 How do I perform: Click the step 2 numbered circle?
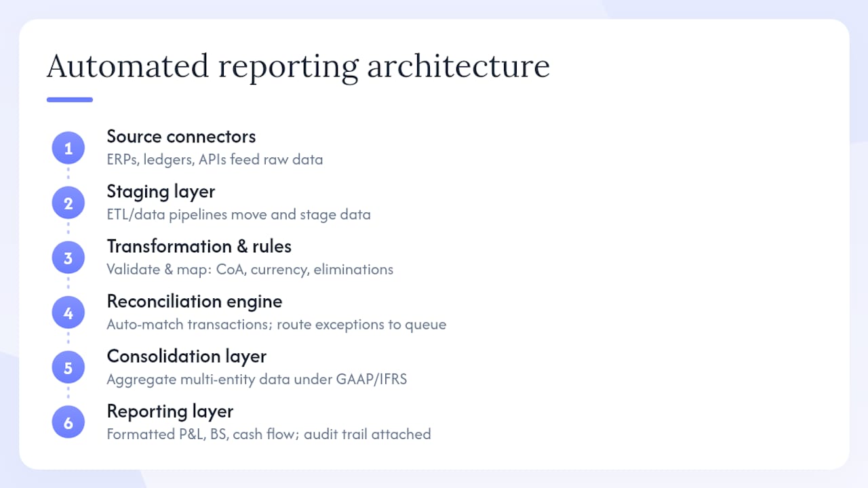click(x=68, y=203)
